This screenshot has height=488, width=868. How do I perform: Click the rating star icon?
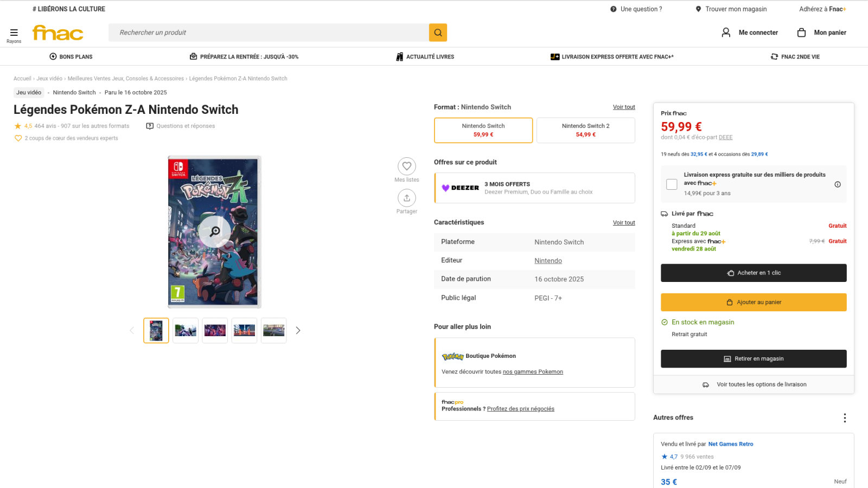tap(17, 126)
